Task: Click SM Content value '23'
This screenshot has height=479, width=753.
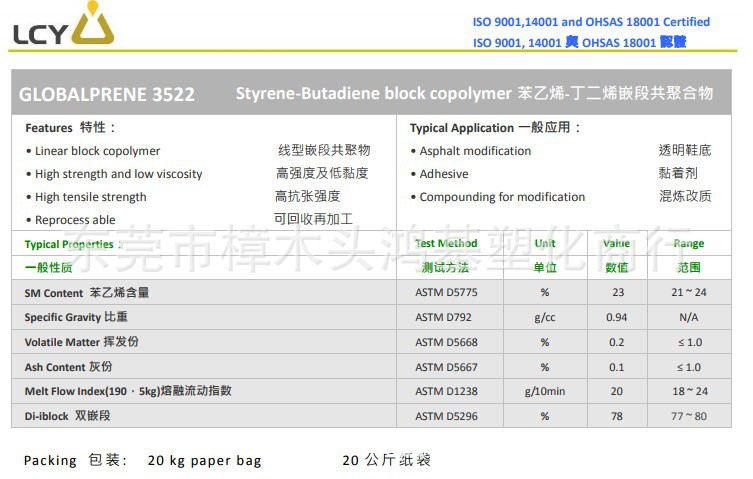Action: tap(618, 292)
